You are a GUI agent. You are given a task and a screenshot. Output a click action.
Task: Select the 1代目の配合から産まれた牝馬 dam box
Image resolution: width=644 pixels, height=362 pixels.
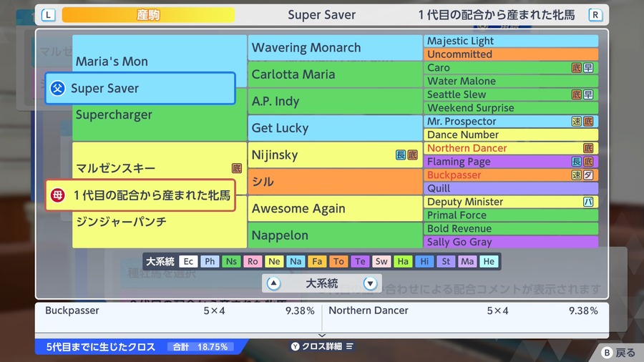coord(140,195)
